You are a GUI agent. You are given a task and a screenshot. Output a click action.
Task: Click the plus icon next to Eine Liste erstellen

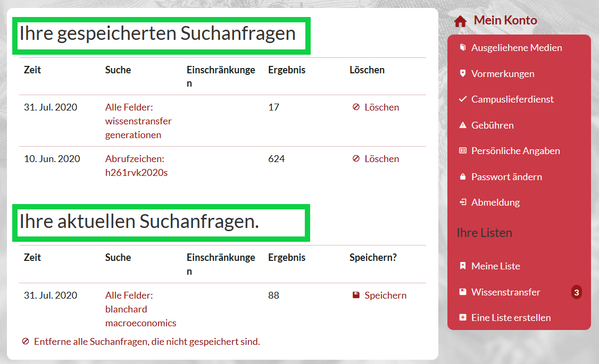(x=463, y=317)
